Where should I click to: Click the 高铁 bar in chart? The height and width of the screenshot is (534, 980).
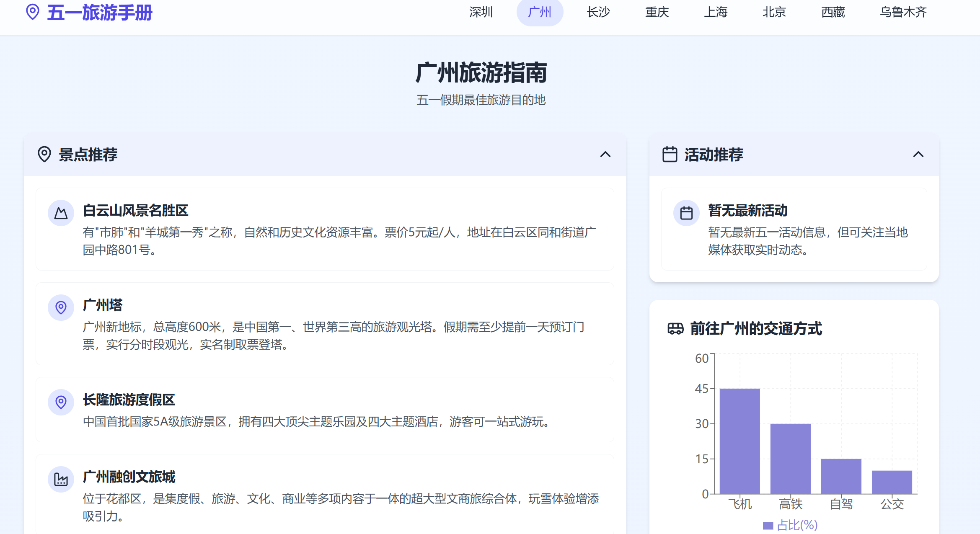click(790, 459)
